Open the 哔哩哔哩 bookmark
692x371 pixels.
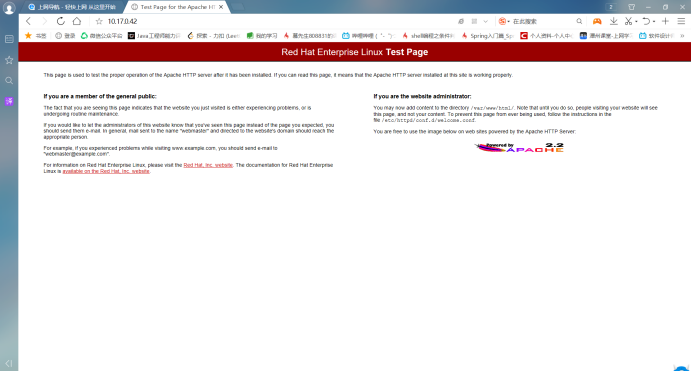click(369, 36)
